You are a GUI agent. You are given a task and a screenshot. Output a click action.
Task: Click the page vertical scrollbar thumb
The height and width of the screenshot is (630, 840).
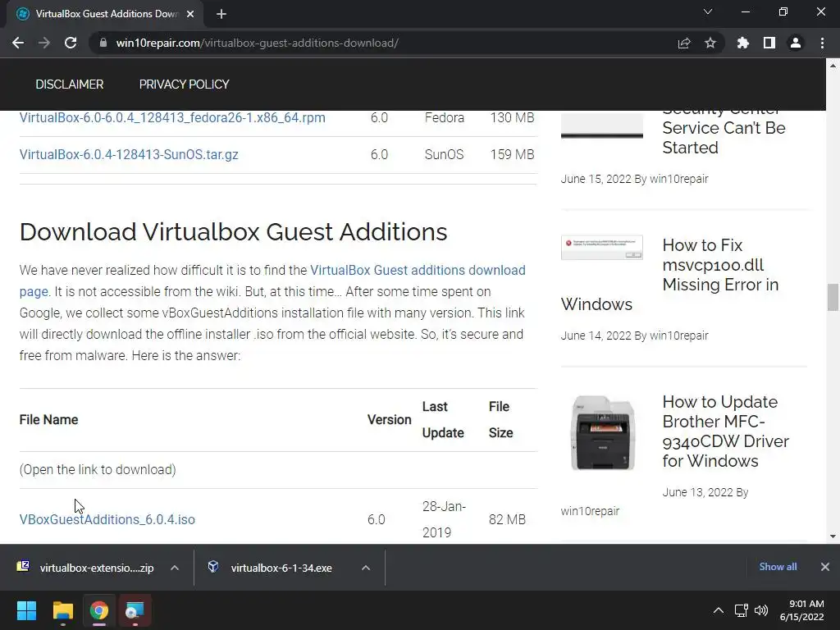point(833,297)
